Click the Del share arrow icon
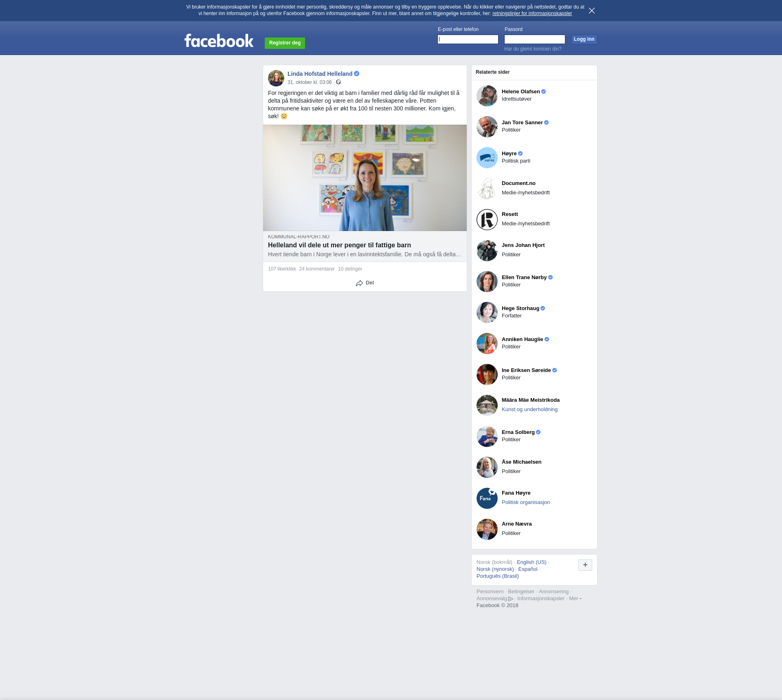The height and width of the screenshot is (700, 782). point(359,283)
